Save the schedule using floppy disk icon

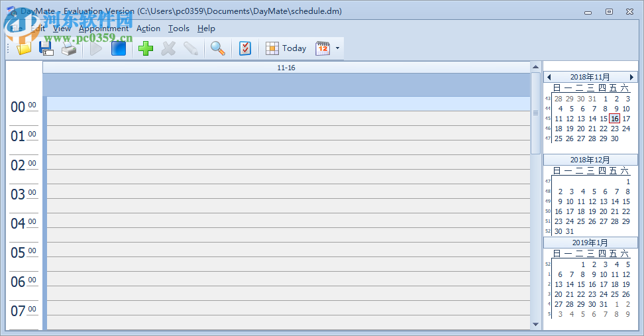(x=46, y=48)
